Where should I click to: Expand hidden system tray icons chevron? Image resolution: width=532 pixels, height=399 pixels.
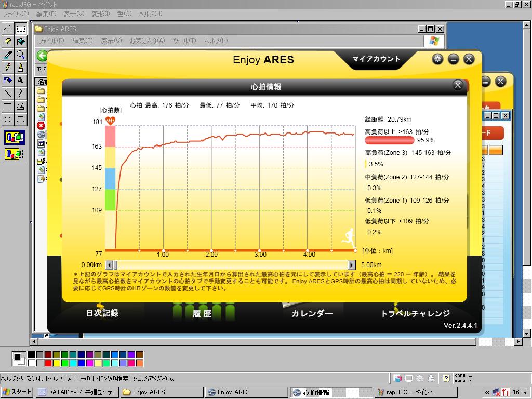tap(487, 392)
